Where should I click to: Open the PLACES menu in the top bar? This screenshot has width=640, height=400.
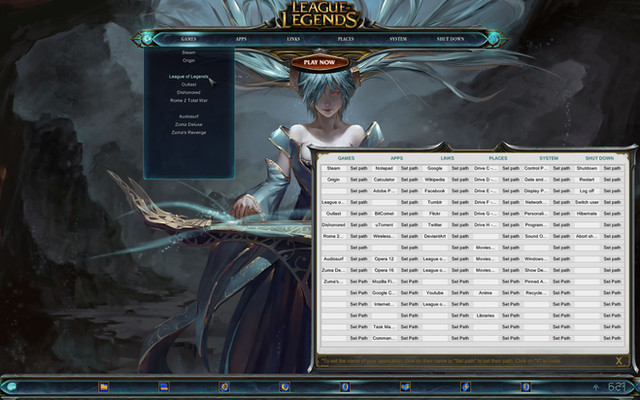click(x=346, y=39)
